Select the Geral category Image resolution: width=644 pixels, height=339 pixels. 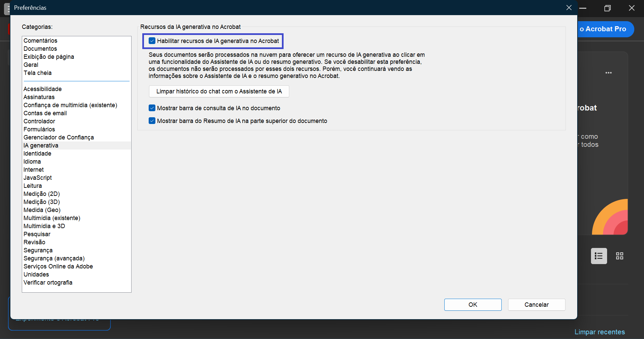pos(77,65)
